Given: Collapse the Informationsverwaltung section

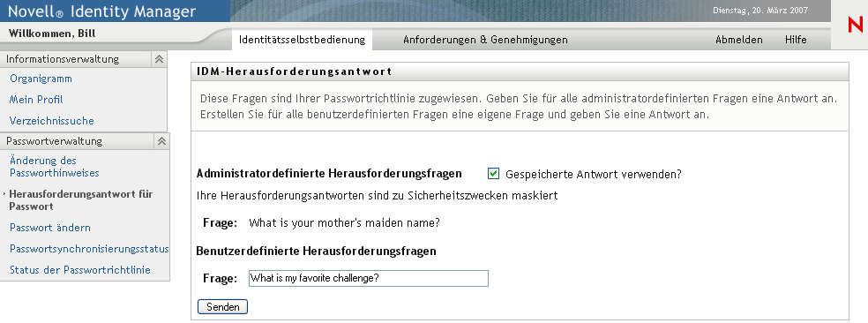Looking at the screenshot, I should (159, 59).
